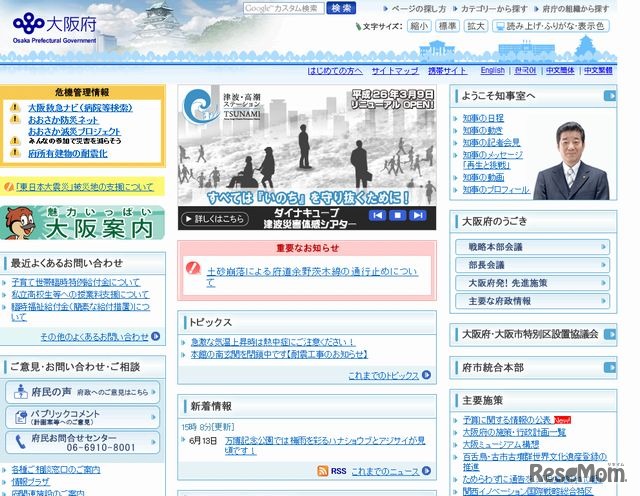Open 府庁の組織から探す menu link
This screenshot has height=496, width=640.
(576, 9)
